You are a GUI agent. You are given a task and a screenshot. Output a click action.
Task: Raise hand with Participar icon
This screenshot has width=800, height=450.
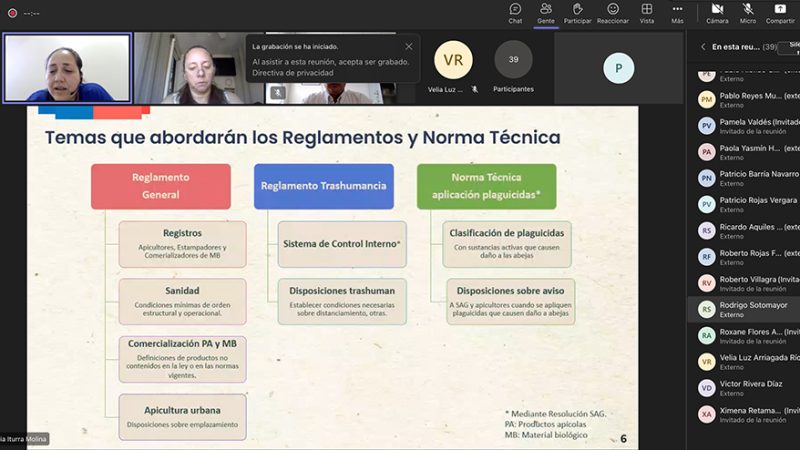click(577, 13)
